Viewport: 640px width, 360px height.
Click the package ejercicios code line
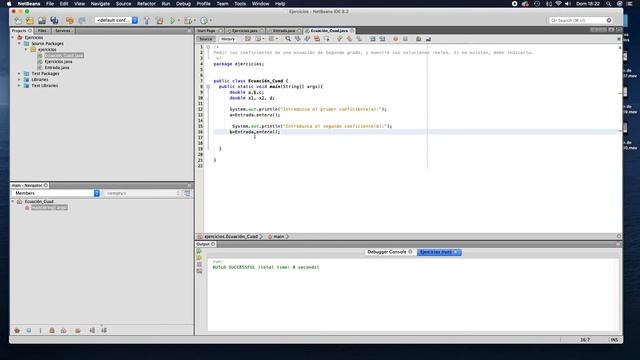click(x=239, y=64)
